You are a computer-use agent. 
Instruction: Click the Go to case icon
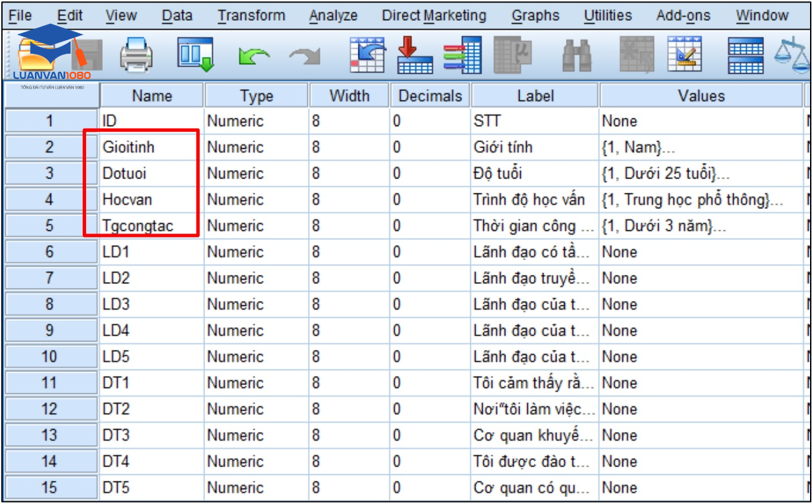coord(368,56)
